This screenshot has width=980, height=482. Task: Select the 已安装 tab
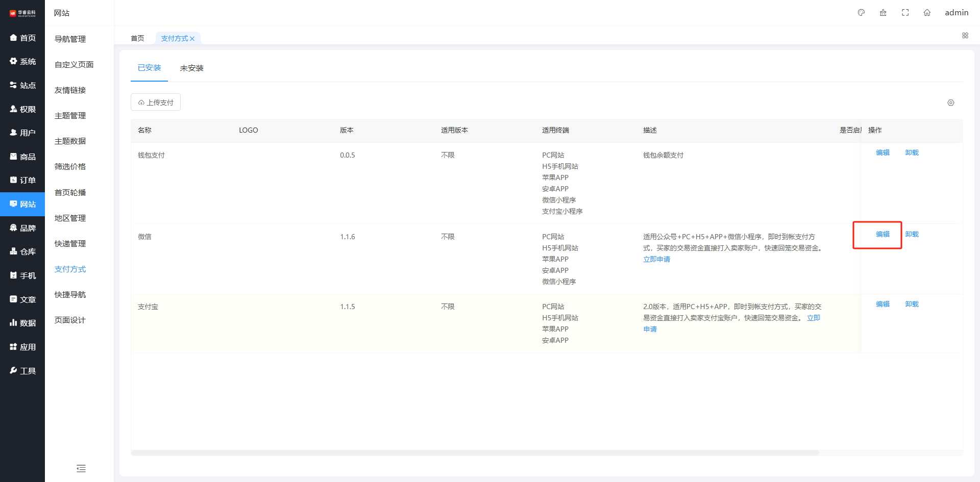point(149,68)
